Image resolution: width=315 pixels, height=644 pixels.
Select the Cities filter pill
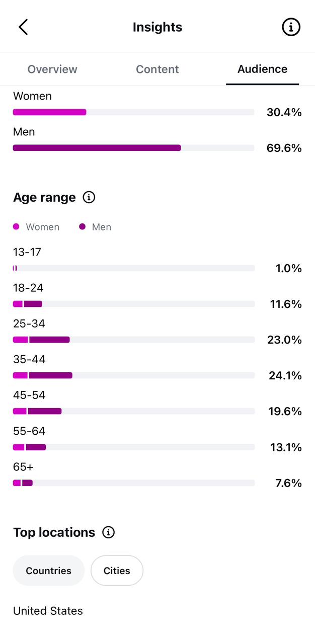(117, 571)
